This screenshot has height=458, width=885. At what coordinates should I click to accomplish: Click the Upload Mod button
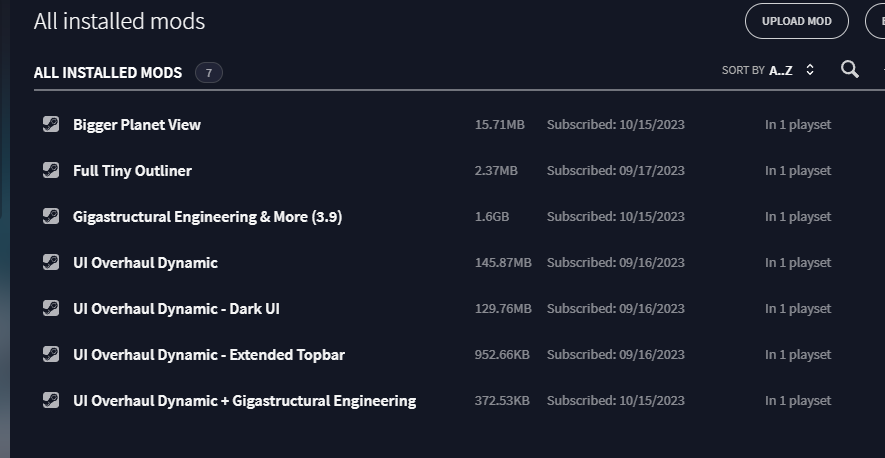[796, 21]
